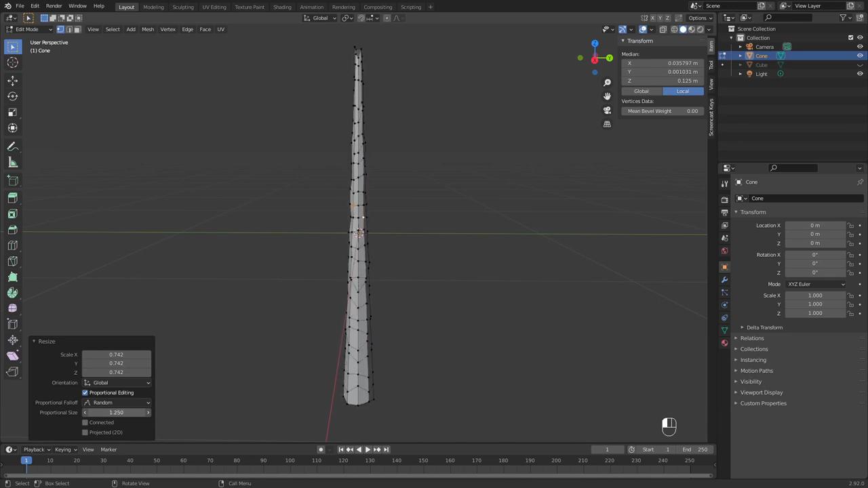Open the Render properties tab icon

pyautogui.click(x=724, y=199)
